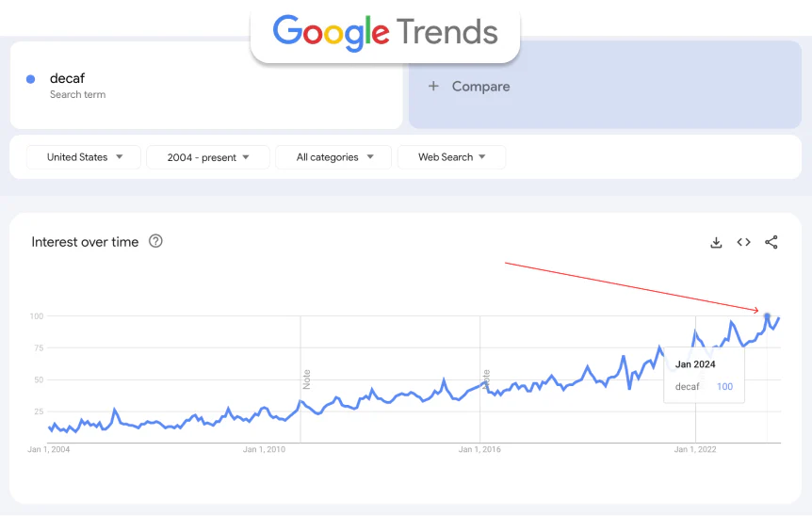This screenshot has width=812, height=516.
Task: Click the Google Trends logo
Action: (x=385, y=33)
